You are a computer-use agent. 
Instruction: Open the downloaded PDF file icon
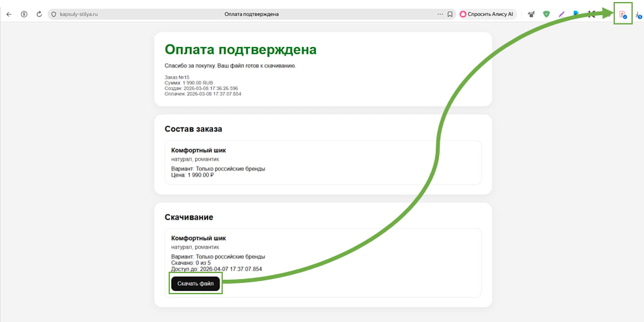[623, 14]
